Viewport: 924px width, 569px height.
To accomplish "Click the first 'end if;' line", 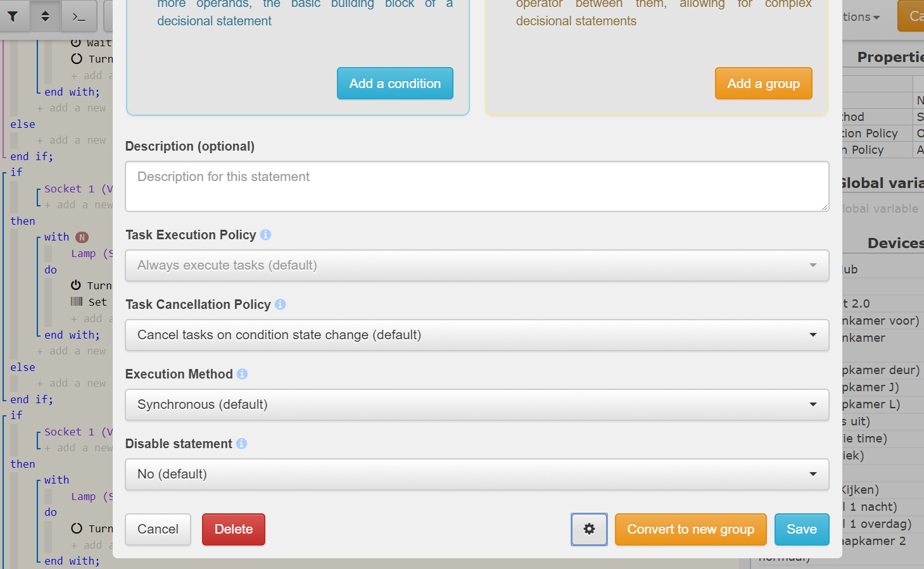I will 32,156.
